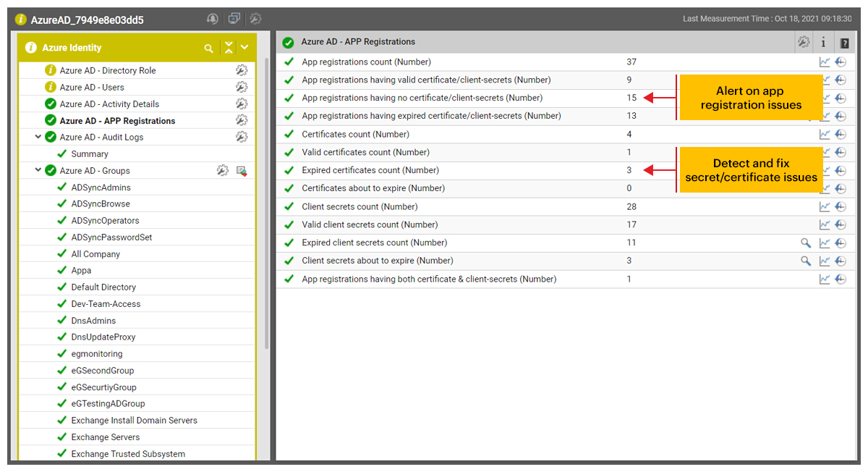Open configuration icon for Azure AD - APP Registrations
Image resolution: width=868 pixels, height=472 pixels.
pyautogui.click(x=242, y=120)
